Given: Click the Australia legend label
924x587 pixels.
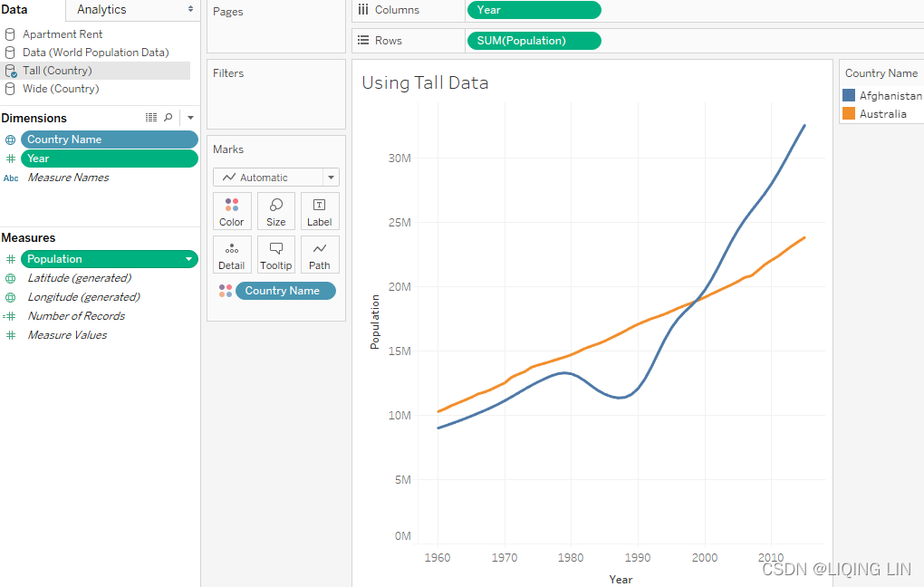Looking at the screenshot, I should 882,114.
